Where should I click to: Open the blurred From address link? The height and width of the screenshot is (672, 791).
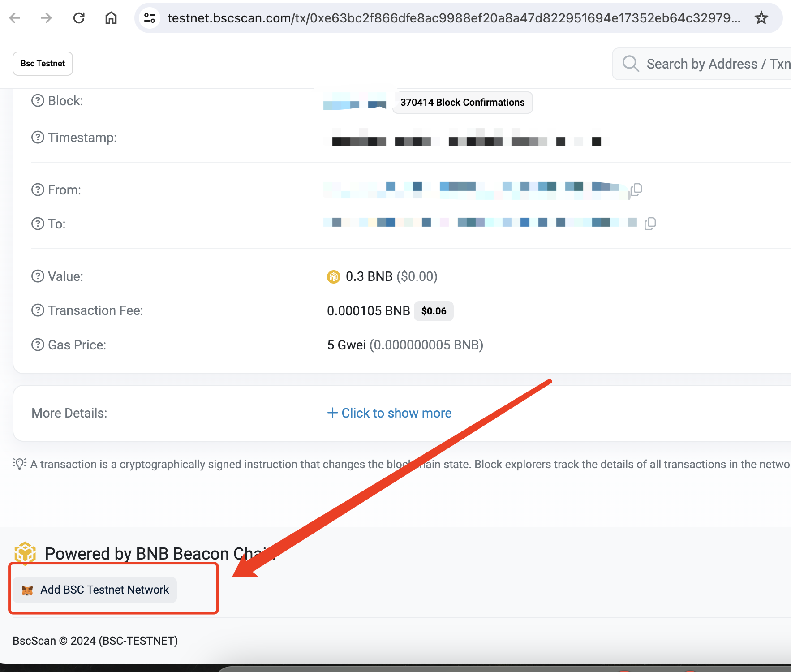tap(475, 190)
